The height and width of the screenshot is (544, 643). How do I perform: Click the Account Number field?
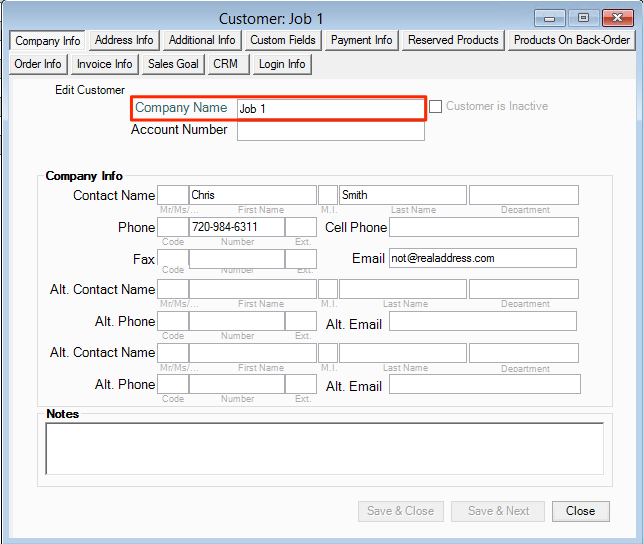(330, 131)
